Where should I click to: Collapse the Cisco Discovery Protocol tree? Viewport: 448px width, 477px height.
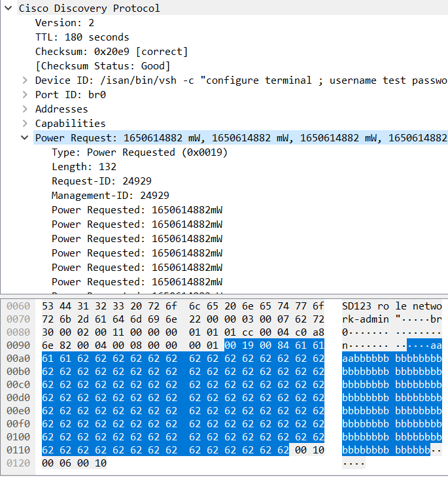click(9, 8)
